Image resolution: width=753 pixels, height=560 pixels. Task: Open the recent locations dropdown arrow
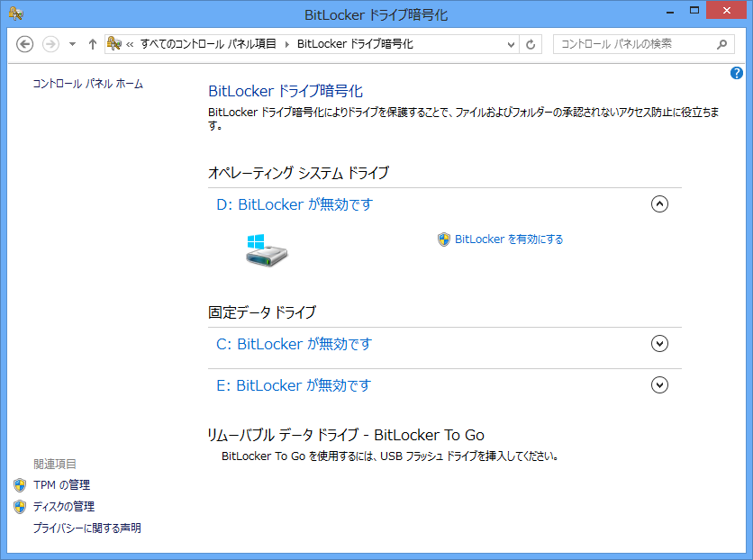[73, 44]
